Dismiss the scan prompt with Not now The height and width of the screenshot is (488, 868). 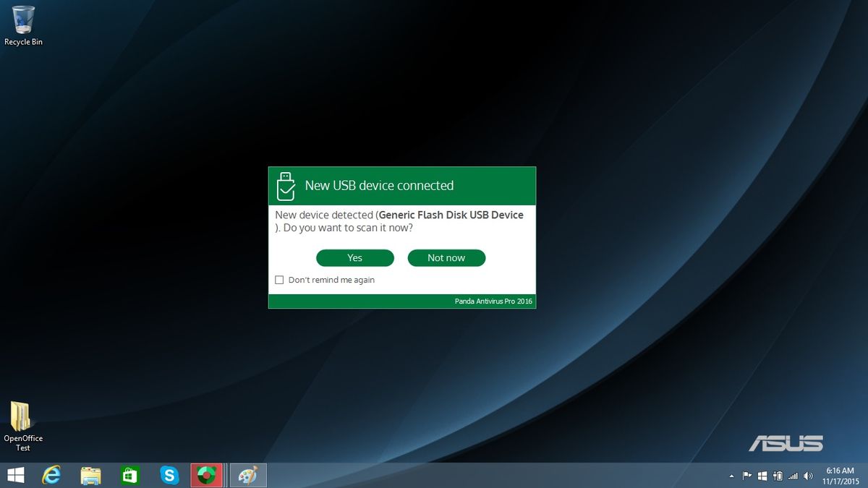(446, 258)
